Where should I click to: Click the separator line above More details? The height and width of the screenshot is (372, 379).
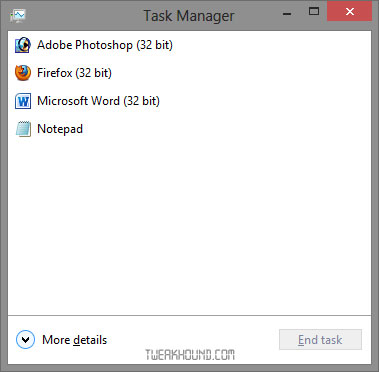tap(189, 315)
